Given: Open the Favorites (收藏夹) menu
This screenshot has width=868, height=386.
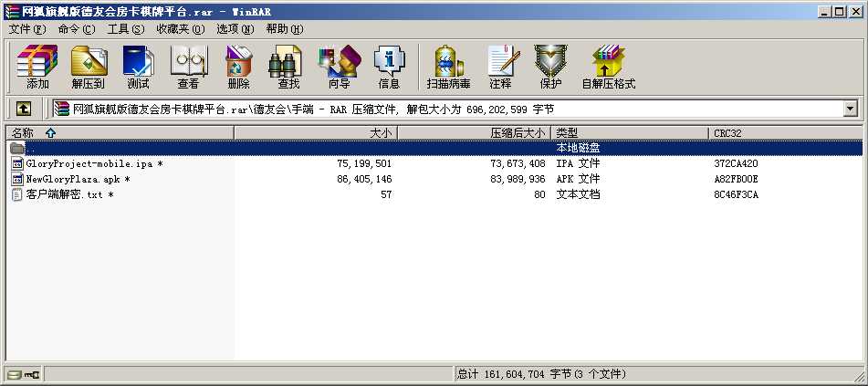Looking at the screenshot, I should 181,29.
